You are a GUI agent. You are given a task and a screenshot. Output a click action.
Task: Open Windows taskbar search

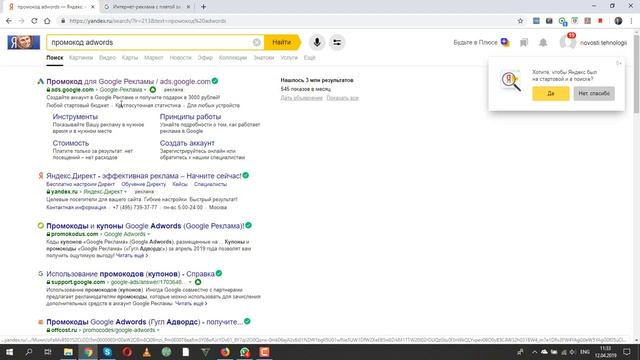tap(29, 352)
